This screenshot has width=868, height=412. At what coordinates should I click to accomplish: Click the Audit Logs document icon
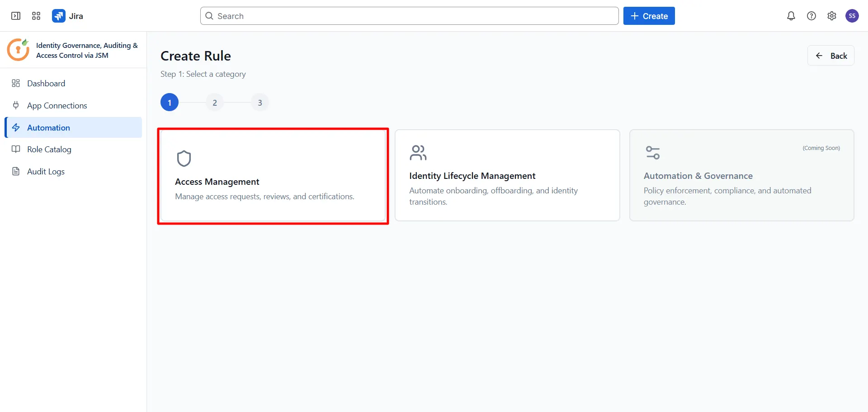(x=16, y=171)
